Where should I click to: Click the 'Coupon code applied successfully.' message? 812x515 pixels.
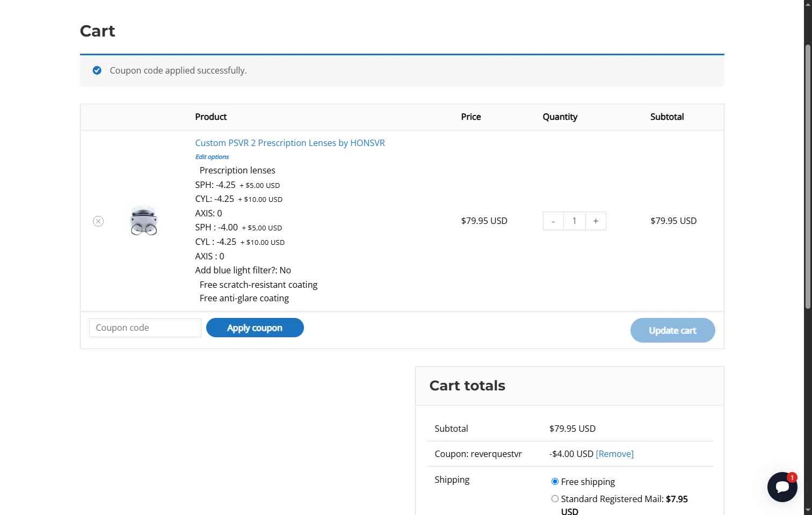click(x=178, y=70)
